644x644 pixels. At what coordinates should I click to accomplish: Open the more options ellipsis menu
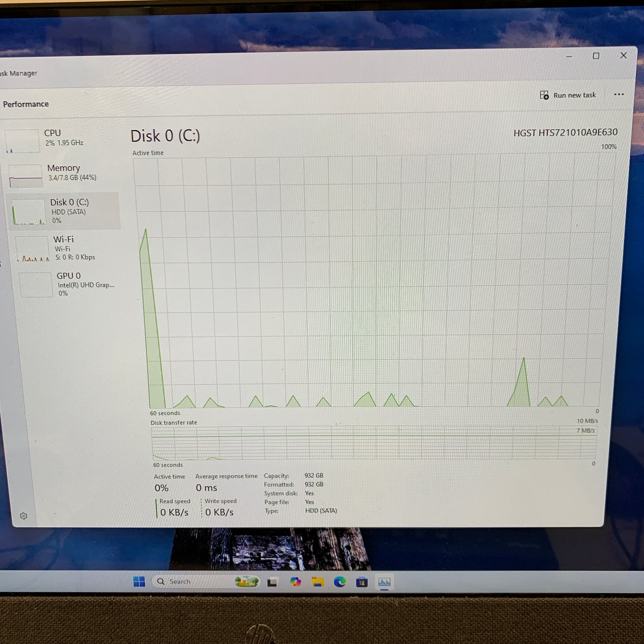(x=619, y=94)
